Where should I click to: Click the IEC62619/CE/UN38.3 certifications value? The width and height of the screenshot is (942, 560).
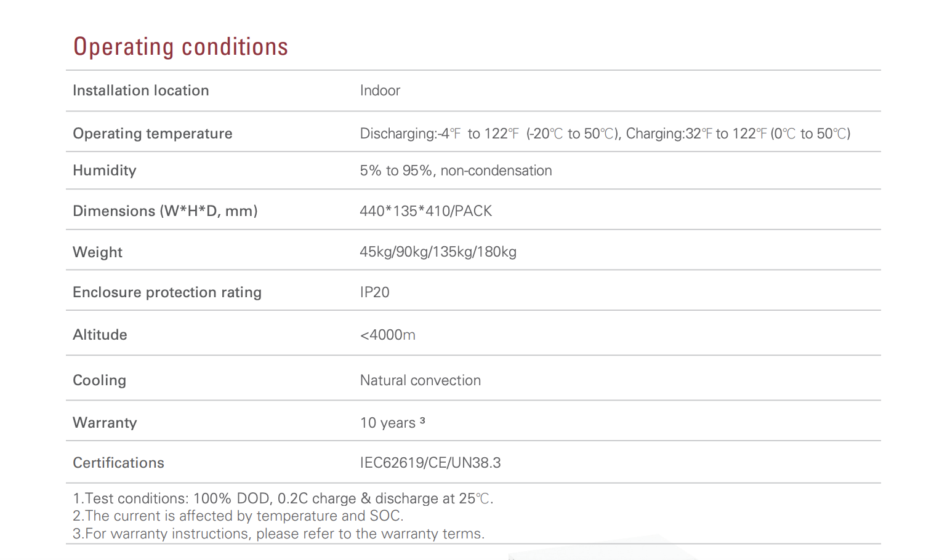pos(430,463)
